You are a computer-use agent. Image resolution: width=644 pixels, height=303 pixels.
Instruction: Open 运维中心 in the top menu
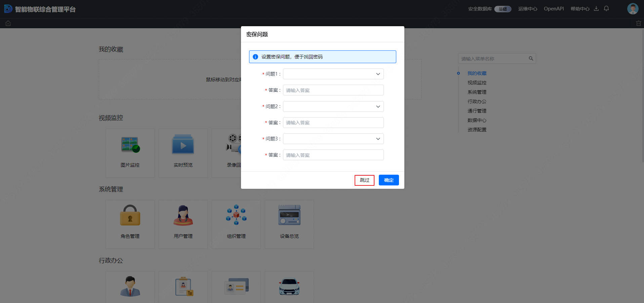click(x=527, y=9)
